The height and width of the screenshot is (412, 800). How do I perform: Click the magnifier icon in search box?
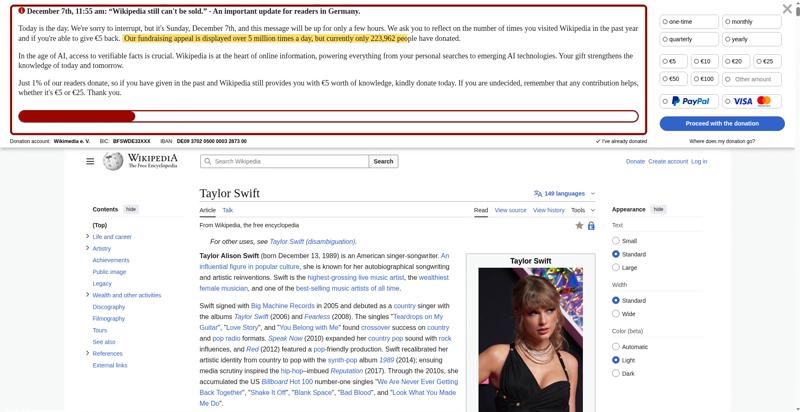coord(208,161)
